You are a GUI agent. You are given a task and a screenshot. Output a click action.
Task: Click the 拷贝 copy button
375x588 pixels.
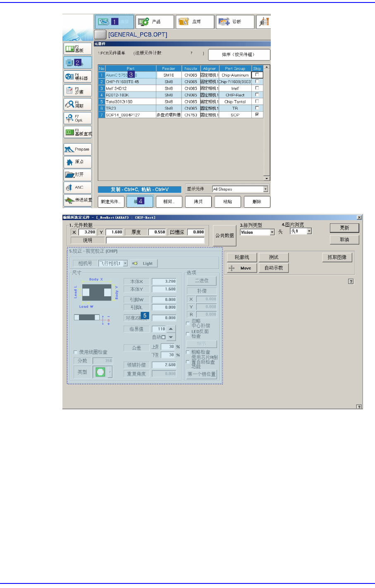[198, 202]
